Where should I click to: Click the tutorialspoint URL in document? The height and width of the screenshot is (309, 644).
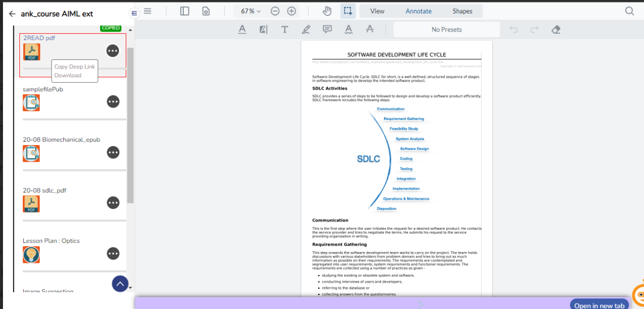coord(378,62)
